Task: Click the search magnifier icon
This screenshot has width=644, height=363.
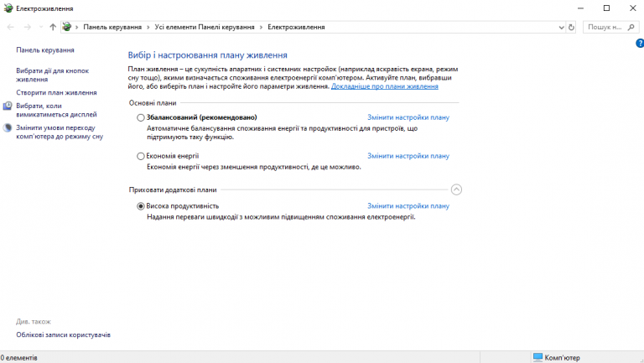Action: click(x=631, y=27)
